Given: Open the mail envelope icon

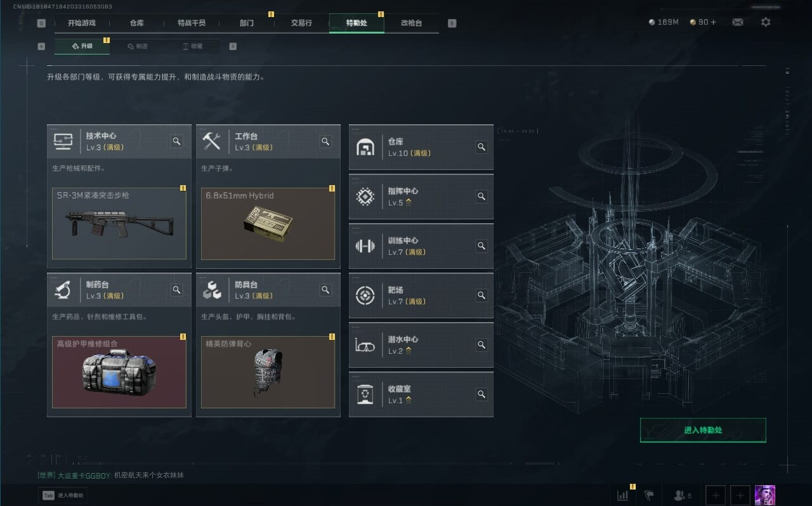Looking at the screenshot, I should (x=737, y=22).
